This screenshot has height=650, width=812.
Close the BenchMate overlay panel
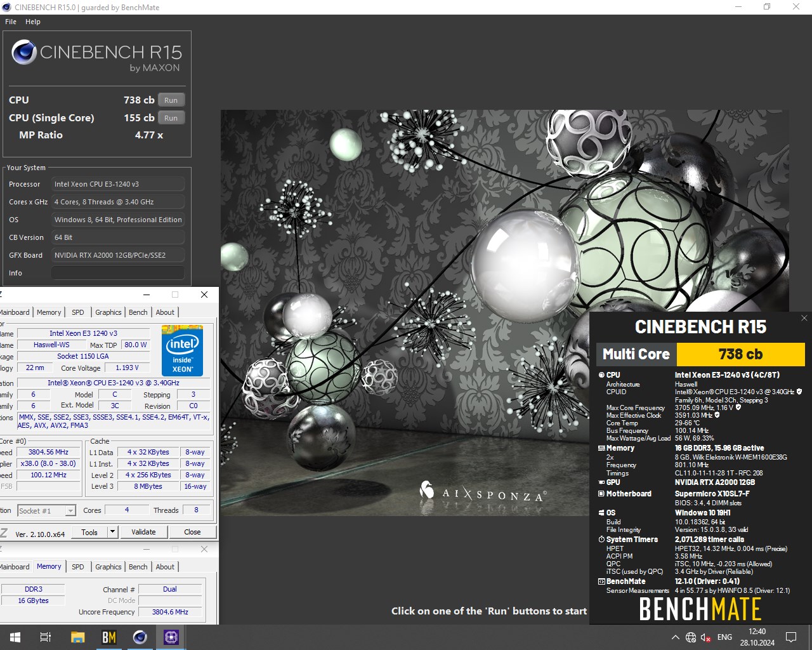pyautogui.click(x=804, y=319)
